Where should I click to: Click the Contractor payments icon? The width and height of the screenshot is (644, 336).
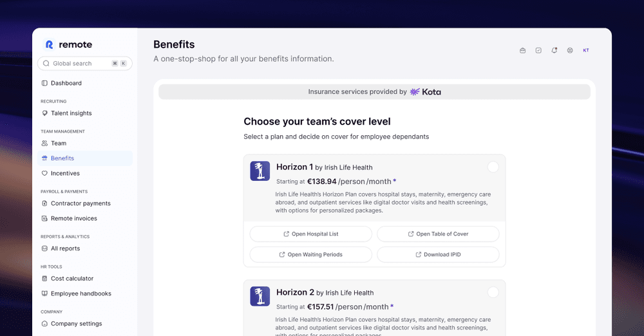44,203
